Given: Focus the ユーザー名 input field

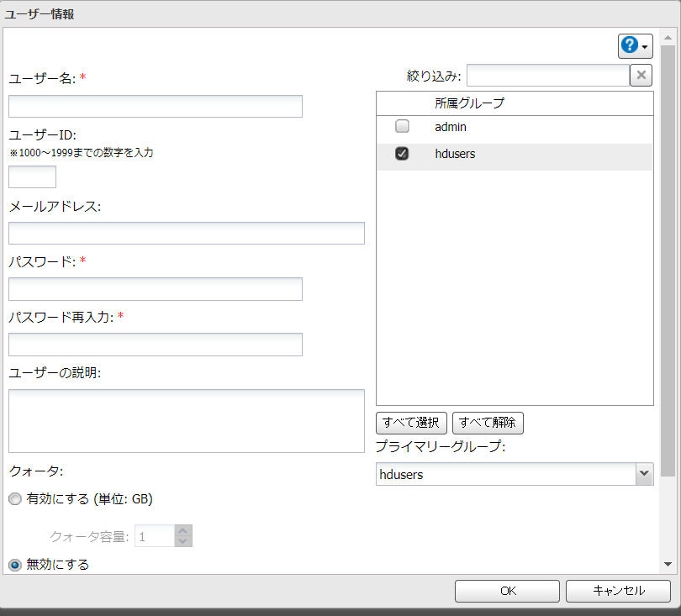Looking at the screenshot, I should tap(155, 106).
